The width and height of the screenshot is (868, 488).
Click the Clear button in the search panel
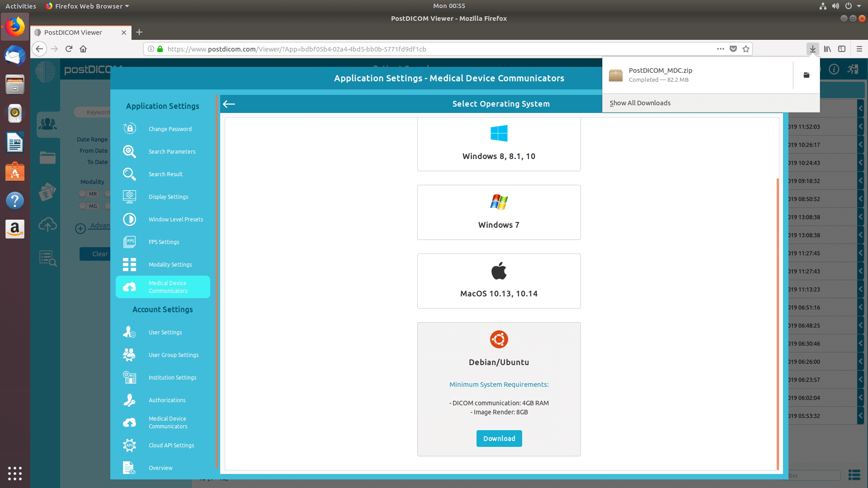(100, 253)
